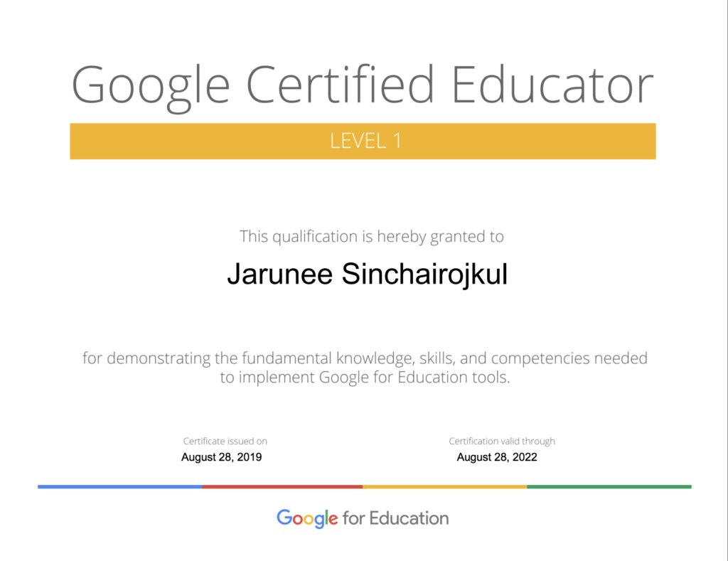Click the recipient name Jarunee Sinchairojkul
Viewport: 728px width, 561px height.
pos(368,274)
